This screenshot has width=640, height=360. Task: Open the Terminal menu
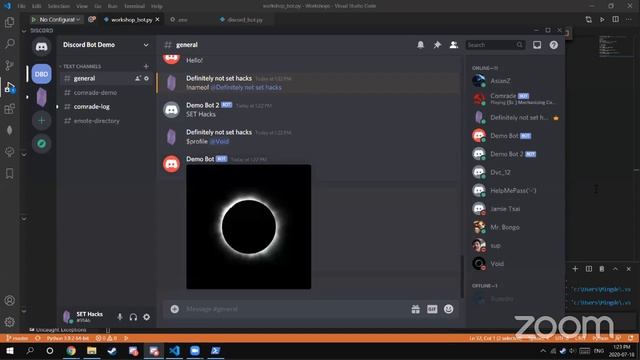tap(134, 6)
